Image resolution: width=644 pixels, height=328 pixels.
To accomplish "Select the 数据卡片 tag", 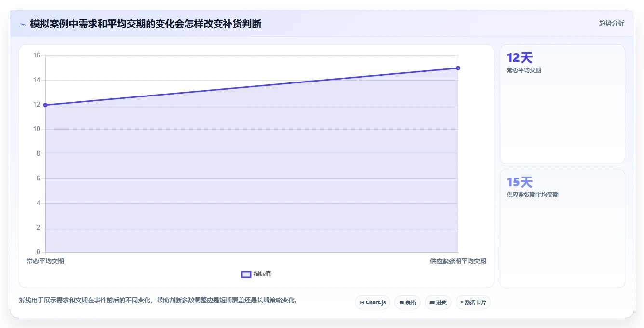I will [473, 302].
